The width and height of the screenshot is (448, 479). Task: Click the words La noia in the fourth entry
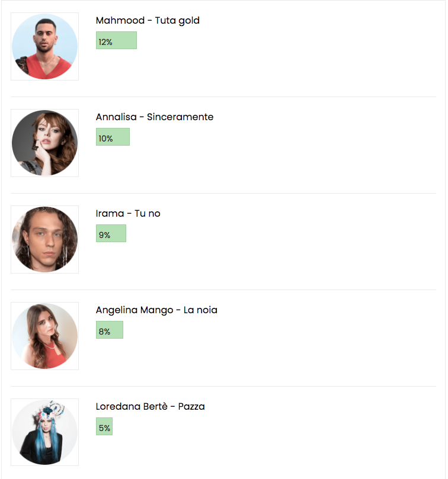point(201,310)
